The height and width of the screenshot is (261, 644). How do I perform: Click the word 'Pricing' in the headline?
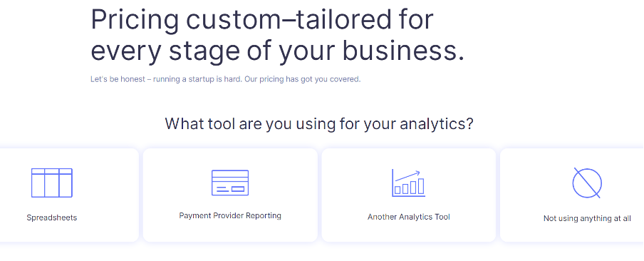pyautogui.click(x=135, y=19)
